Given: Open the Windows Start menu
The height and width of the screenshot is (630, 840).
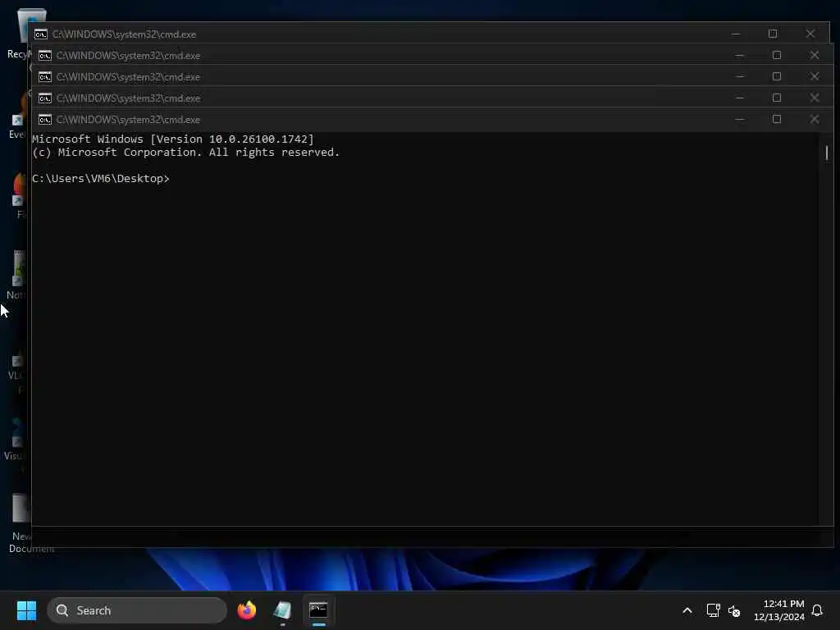Looking at the screenshot, I should coord(26,610).
